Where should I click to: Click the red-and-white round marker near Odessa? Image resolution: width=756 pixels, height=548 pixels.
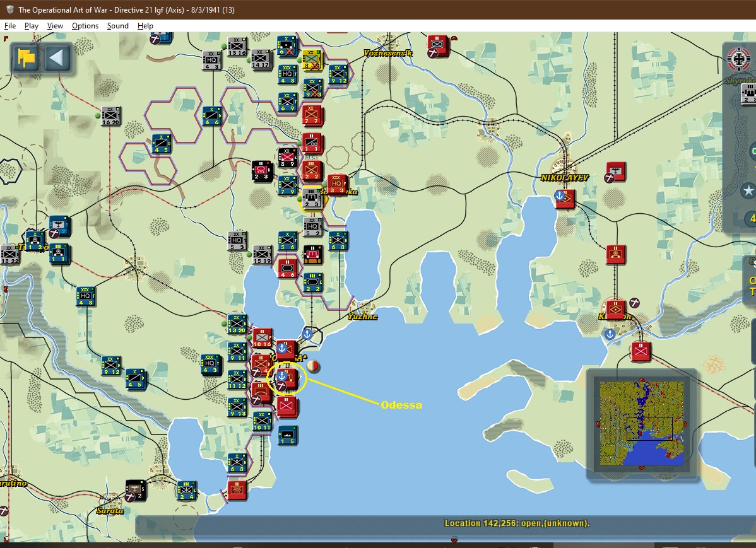[313, 366]
